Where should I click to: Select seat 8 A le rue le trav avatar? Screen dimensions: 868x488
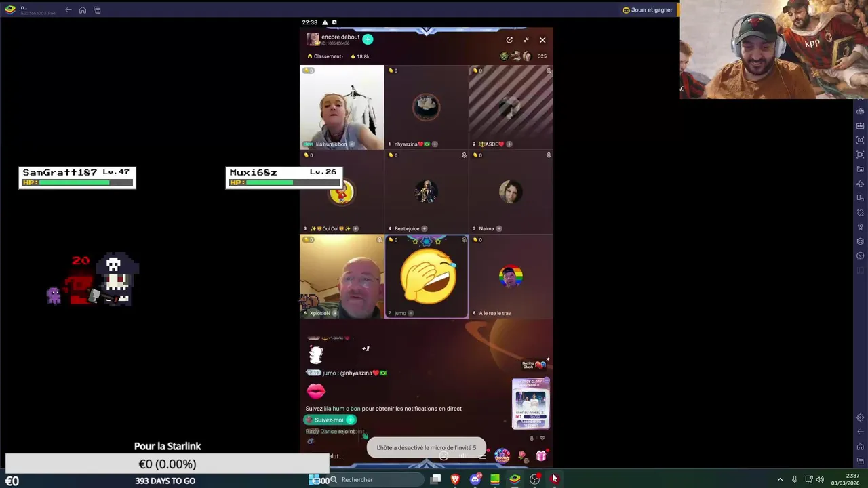[511, 277]
